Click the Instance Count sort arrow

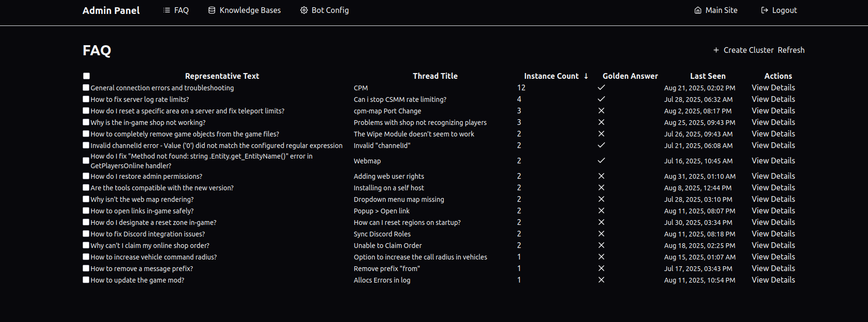[x=586, y=76]
